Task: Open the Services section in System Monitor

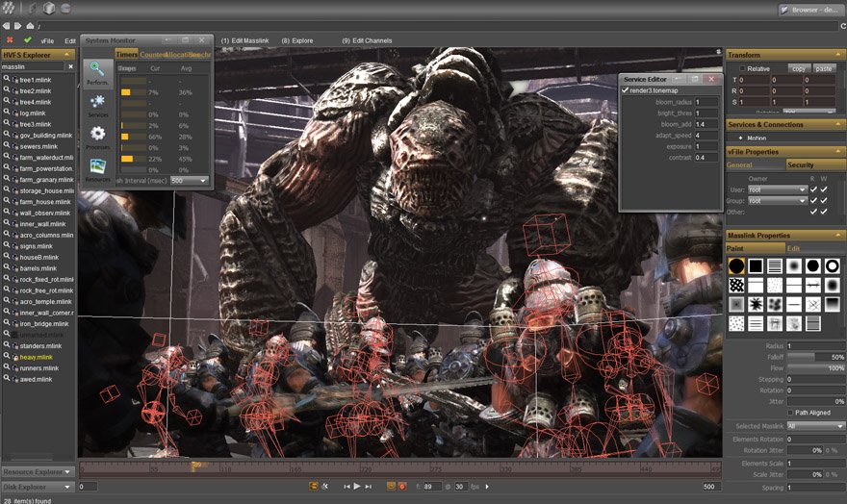Action: pos(98,106)
